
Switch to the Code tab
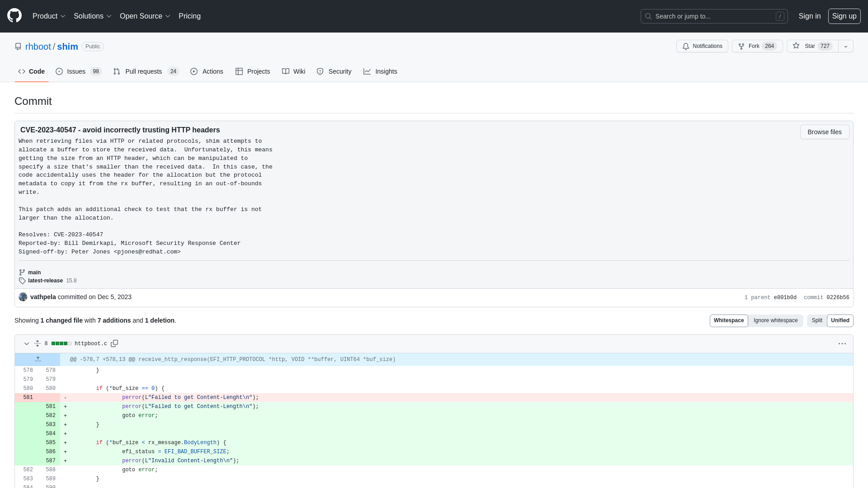(x=31, y=71)
